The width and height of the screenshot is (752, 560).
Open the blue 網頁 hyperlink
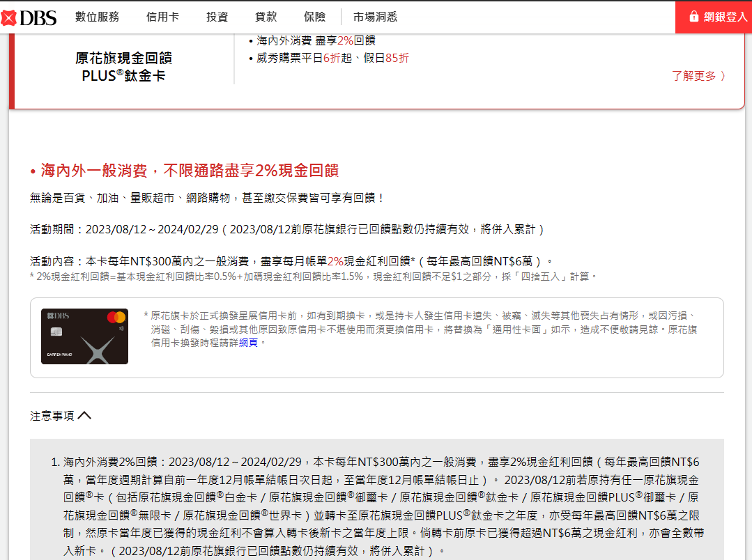(x=248, y=342)
